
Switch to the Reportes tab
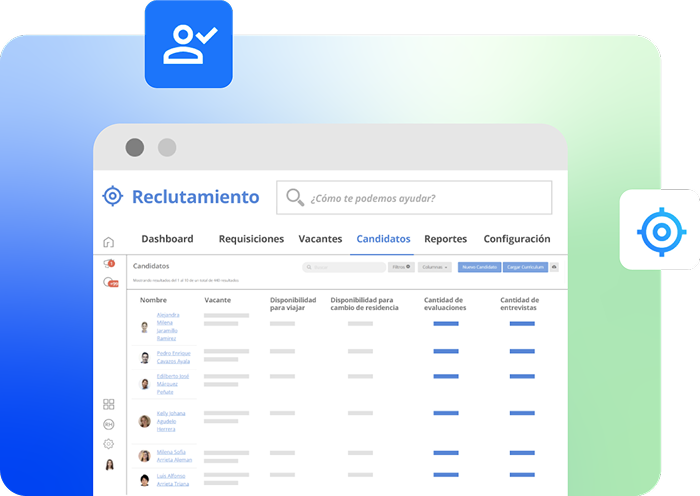pos(446,239)
